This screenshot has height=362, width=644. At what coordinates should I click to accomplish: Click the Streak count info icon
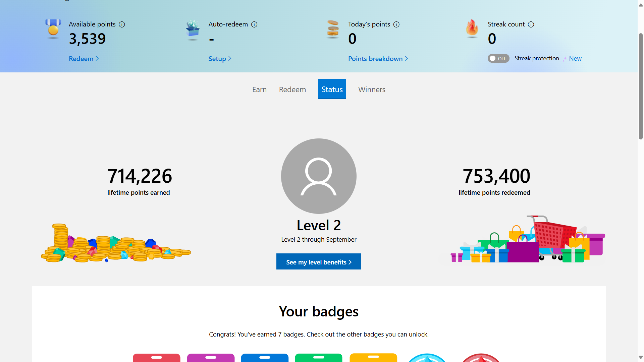531,24
